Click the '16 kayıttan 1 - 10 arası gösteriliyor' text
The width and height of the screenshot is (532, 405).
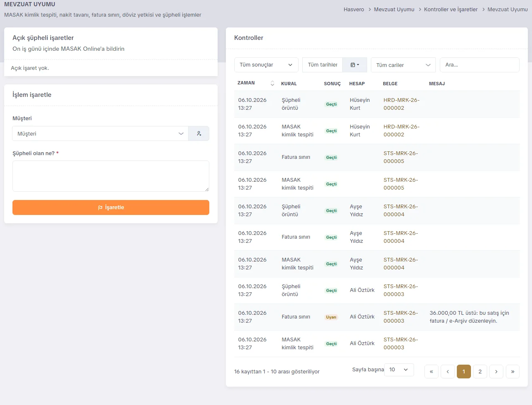coord(277,372)
